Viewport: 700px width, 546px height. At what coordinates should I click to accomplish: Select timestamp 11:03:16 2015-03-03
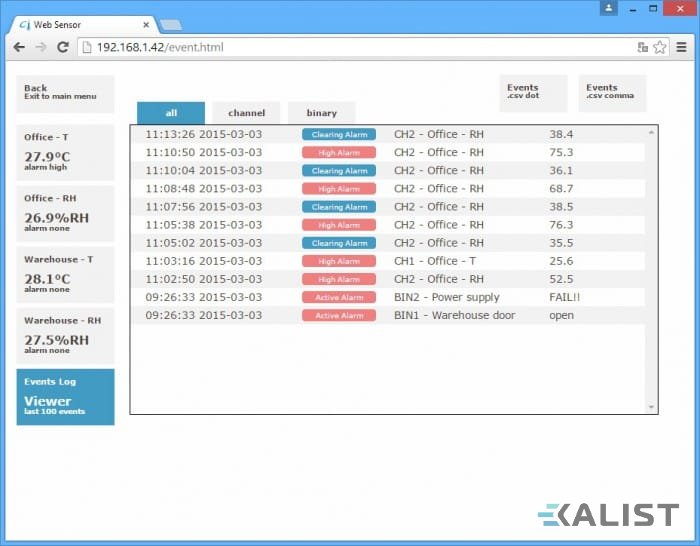click(204, 261)
